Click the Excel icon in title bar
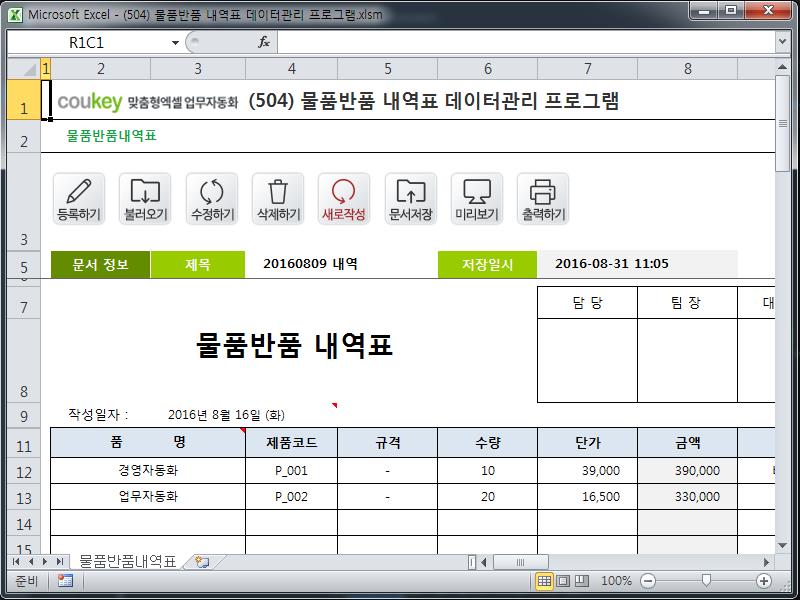Screen dimensions: 800x600 [x=15, y=15]
